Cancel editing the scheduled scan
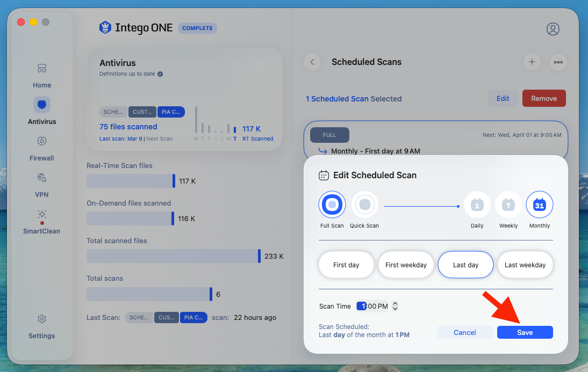This screenshot has height=372, width=588. point(464,332)
